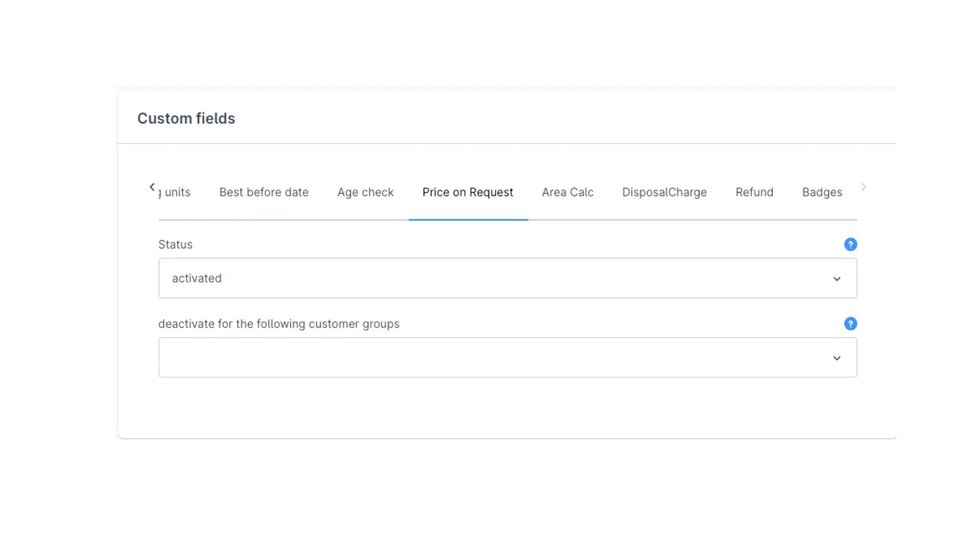Click the help icon beside customer groups
The image size is (980, 551).
tap(850, 324)
